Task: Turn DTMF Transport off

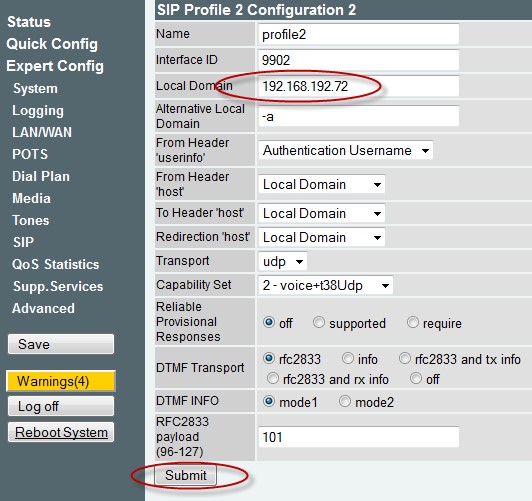Action: pyautogui.click(x=416, y=378)
